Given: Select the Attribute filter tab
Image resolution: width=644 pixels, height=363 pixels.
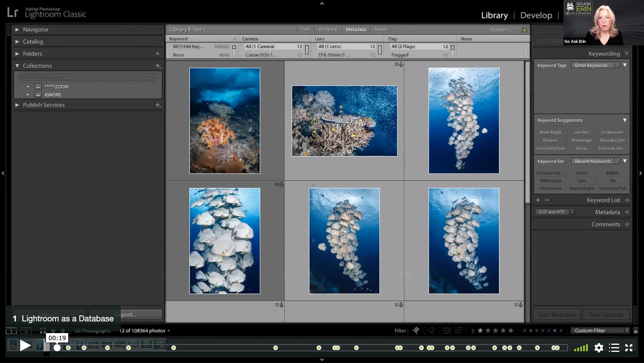Looking at the screenshot, I should 328,29.
